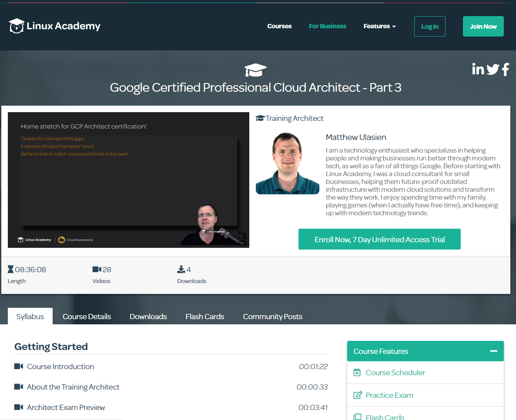Click the 08:36:08 length value
Image resolution: width=516 pixels, height=420 pixels.
point(30,270)
